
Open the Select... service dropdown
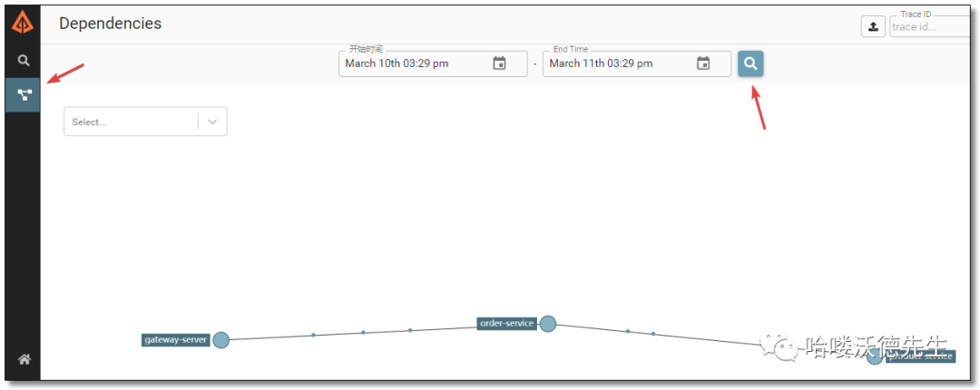pos(130,122)
